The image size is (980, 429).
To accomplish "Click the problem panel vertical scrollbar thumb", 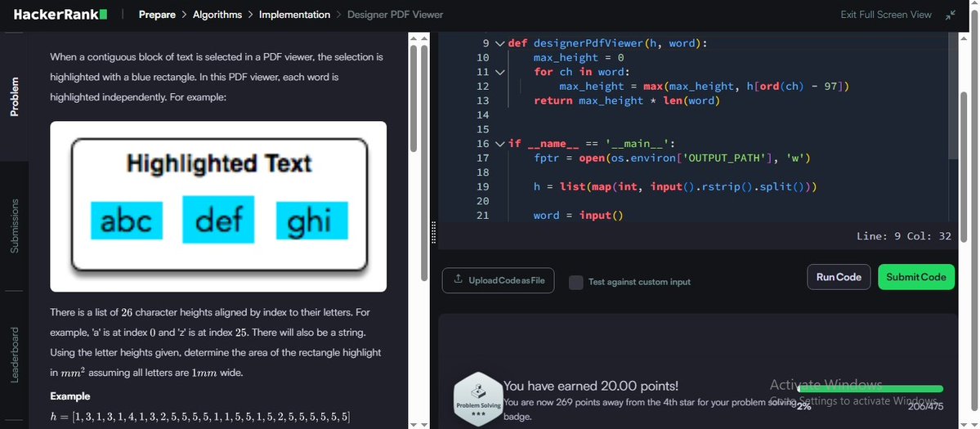I will click(414, 98).
